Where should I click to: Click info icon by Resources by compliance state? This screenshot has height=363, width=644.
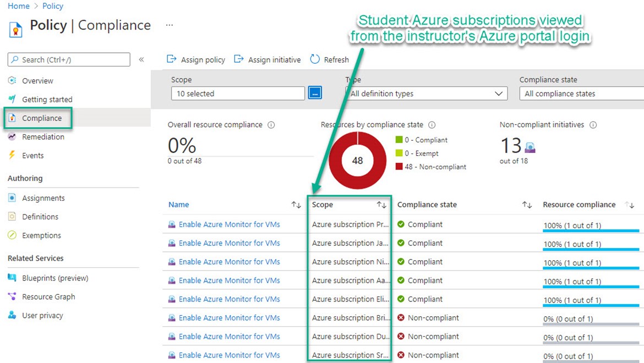pyautogui.click(x=432, y=125)
